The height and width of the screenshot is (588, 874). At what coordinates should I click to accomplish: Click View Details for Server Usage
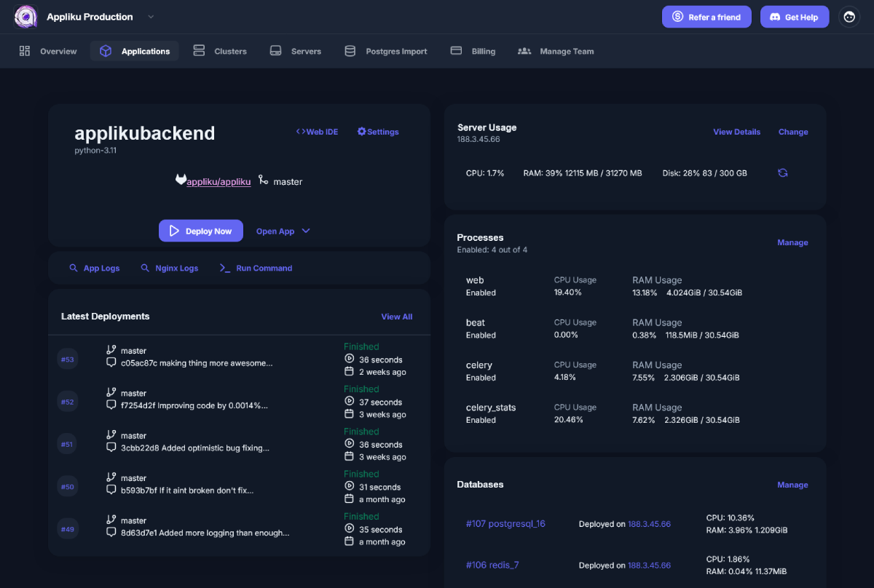coord(737,132)
